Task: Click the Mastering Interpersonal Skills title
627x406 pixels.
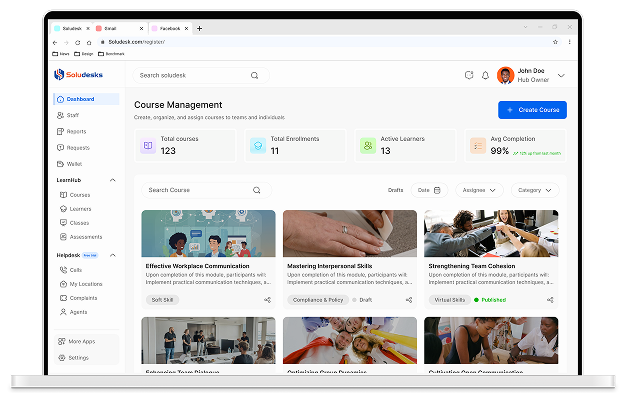Action: 330,266
